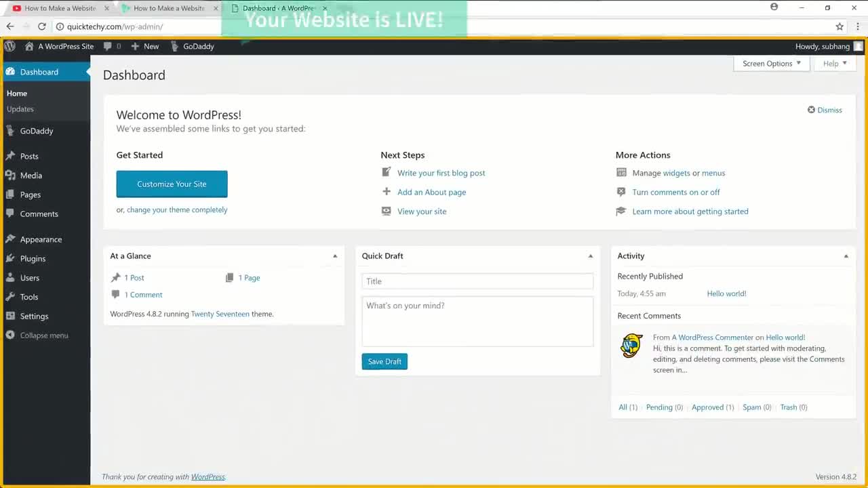868x488 pixels.
Task: Open the 1 Page link in At a Glance
Action: coord(249,278)
